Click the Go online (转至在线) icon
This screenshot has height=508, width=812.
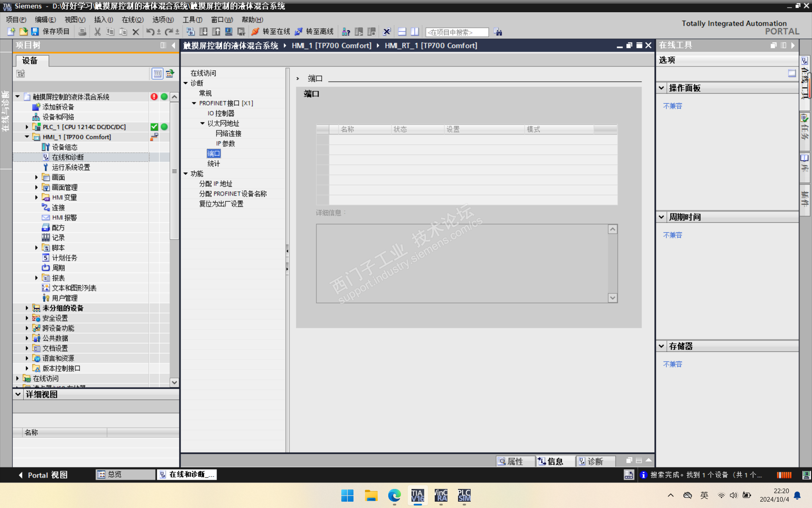(255, 32)
